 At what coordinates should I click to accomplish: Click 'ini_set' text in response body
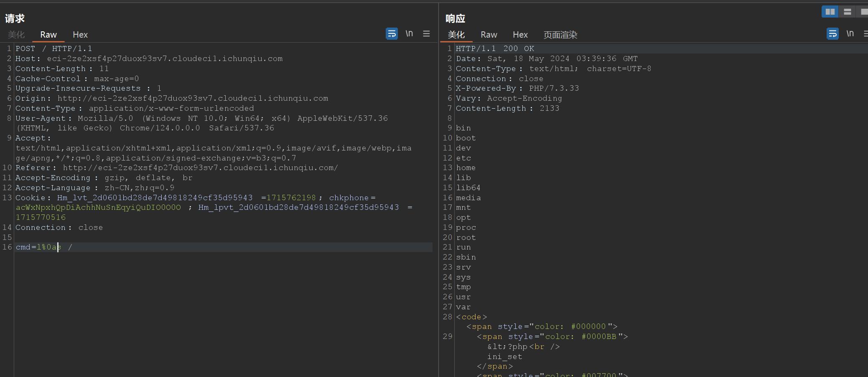tap(505, 357)
